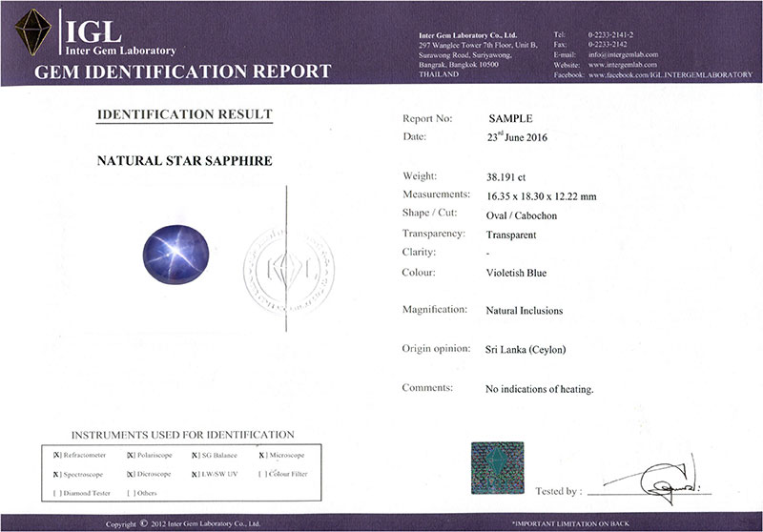Click the Natural Inclusions magnification value
Viewport: 763px width, 532px height.
(524, 311)
